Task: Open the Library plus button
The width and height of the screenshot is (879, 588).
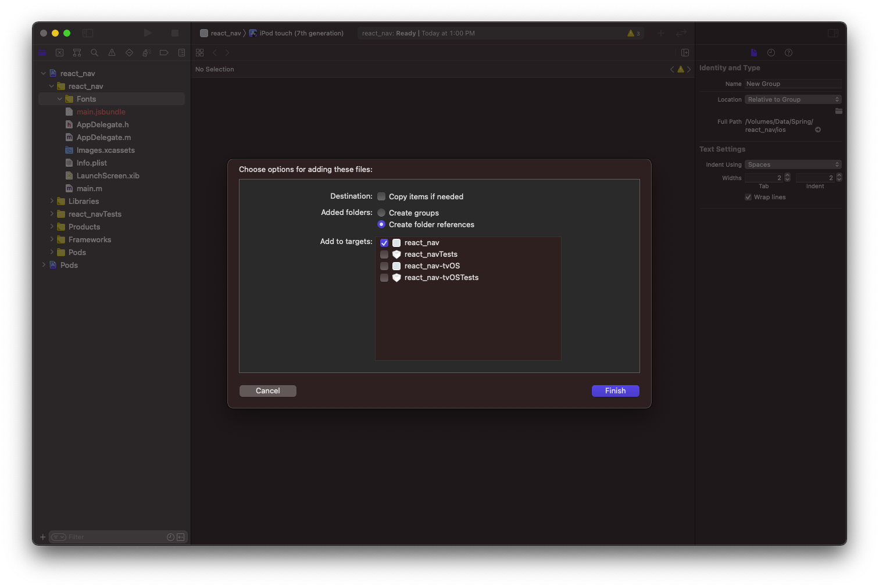Action: [x=661, y=33]
